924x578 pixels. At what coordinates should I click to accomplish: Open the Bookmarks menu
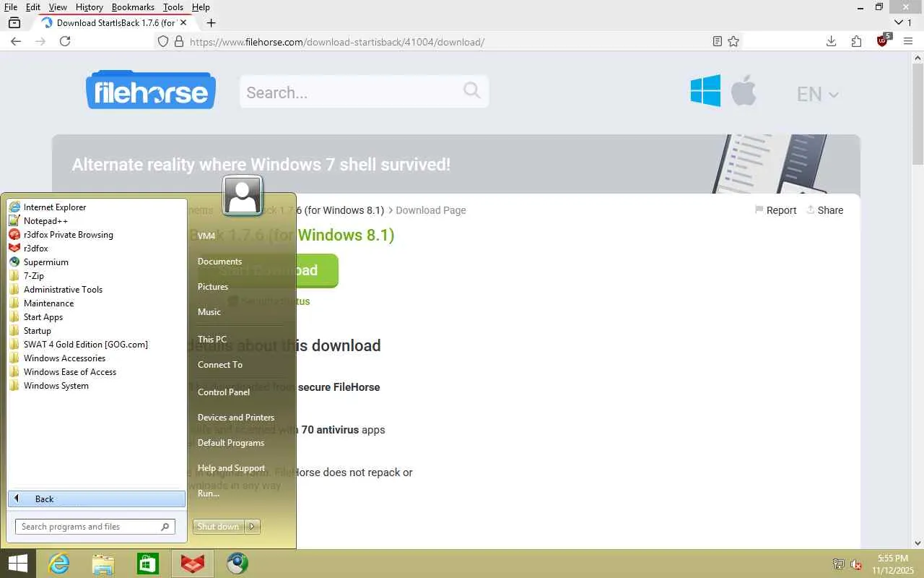tap(133, 7)
